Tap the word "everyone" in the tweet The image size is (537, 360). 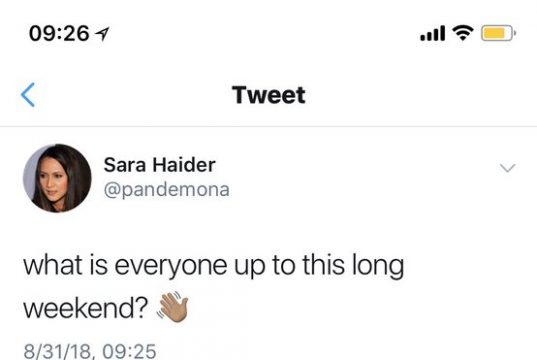171,267
